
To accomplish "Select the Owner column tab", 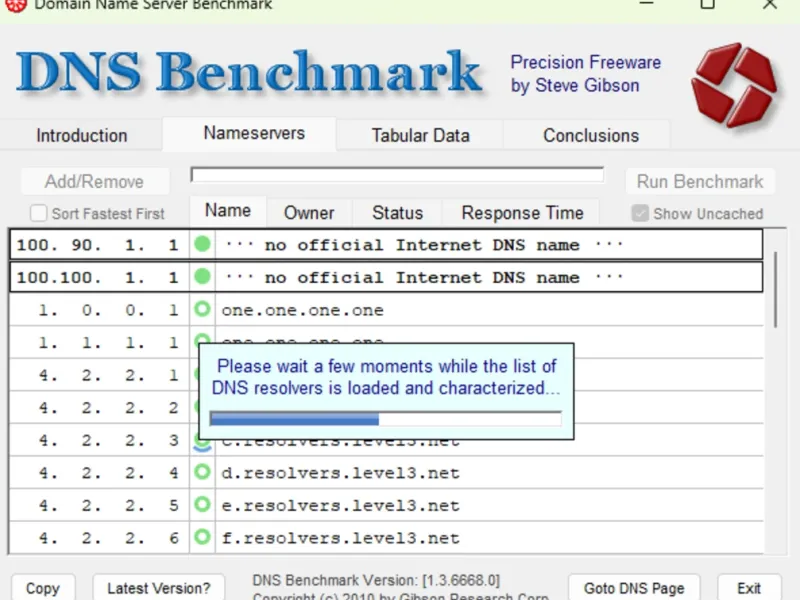I will [x=309, y=213].
